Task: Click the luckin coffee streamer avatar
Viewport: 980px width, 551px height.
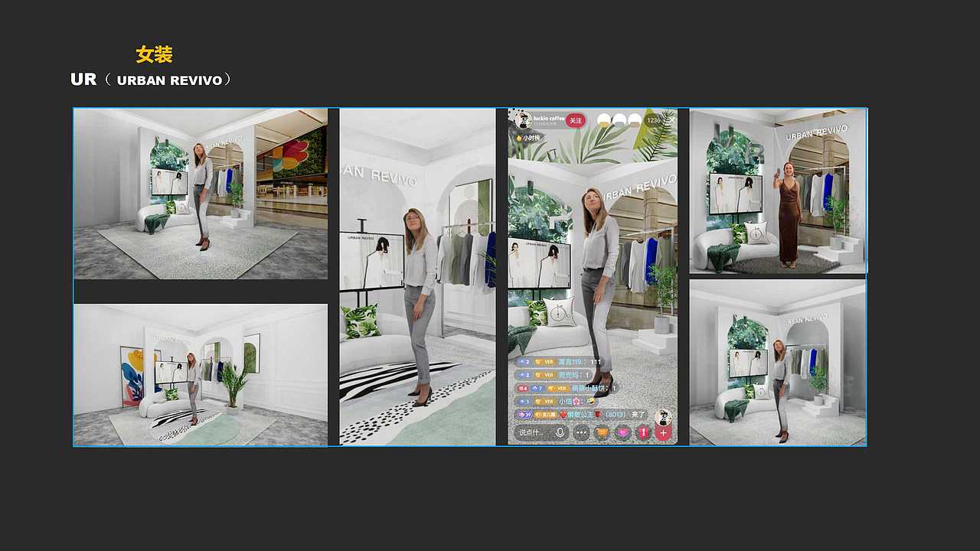Action: (x=523, y=120)
